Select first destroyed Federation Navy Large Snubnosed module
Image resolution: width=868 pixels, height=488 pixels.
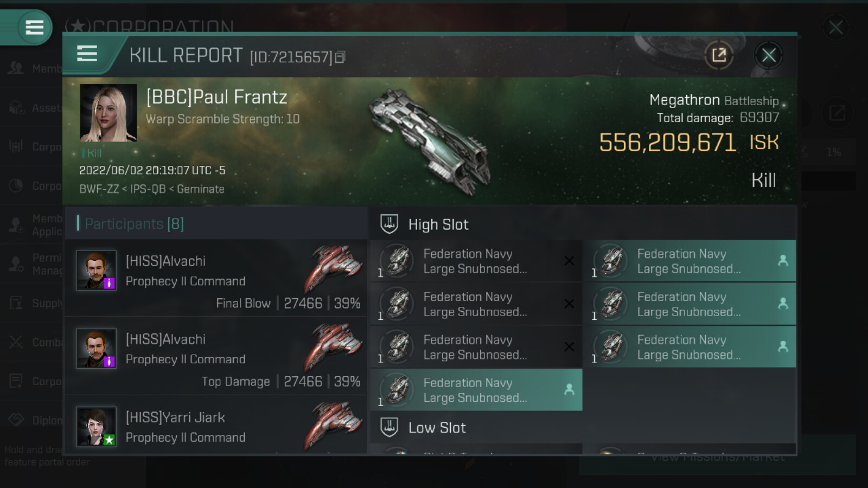[x=476, y=261]
